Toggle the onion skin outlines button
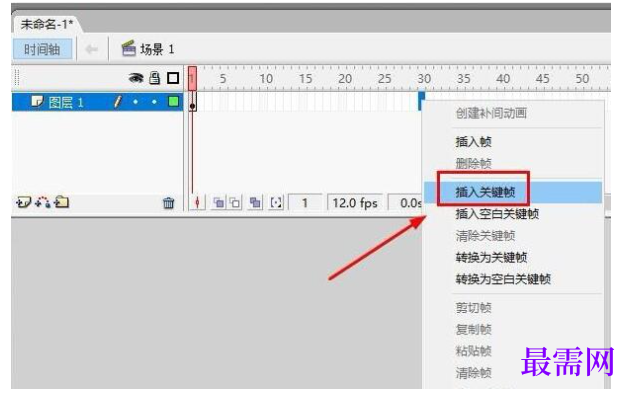This screenshot has height=393, width=633. click(x=235, y=202)
